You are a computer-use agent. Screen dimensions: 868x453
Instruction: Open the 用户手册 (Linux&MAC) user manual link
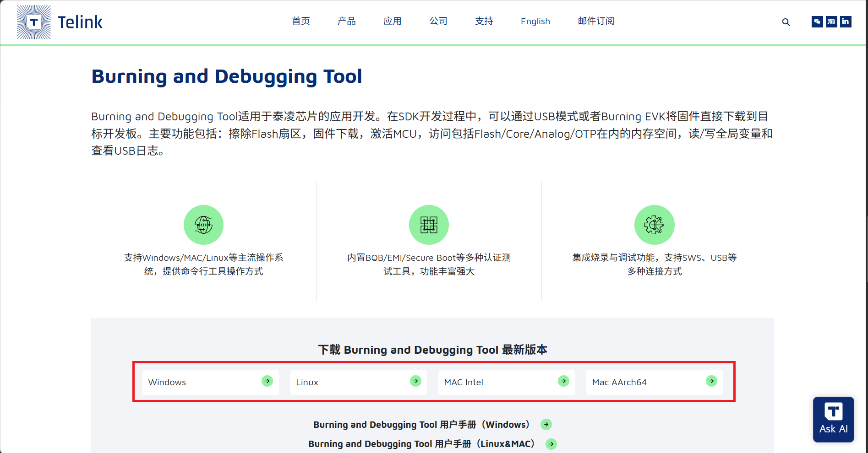tap(432, 444)
